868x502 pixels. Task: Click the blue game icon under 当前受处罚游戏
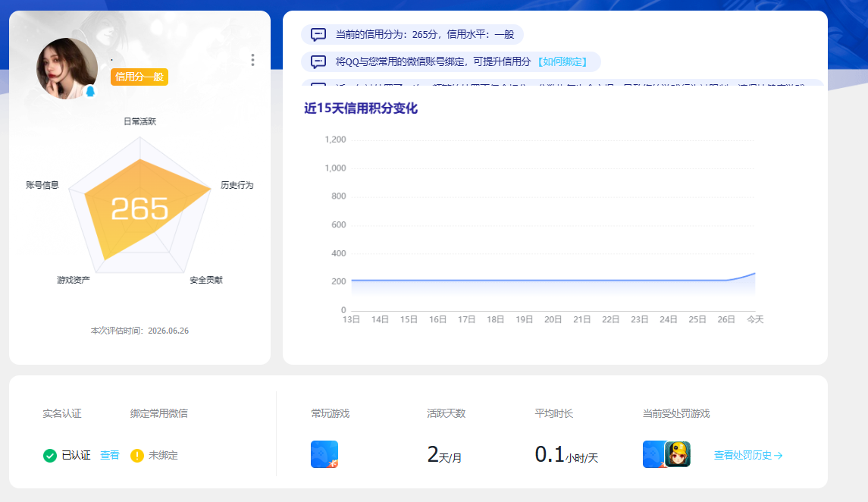pos(653,454)
